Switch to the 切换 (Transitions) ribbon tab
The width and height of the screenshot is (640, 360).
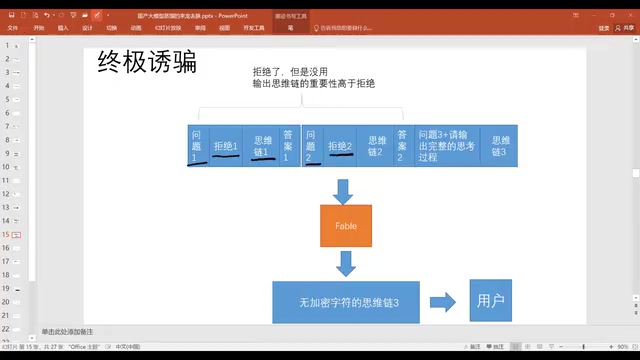click(111, 28)
